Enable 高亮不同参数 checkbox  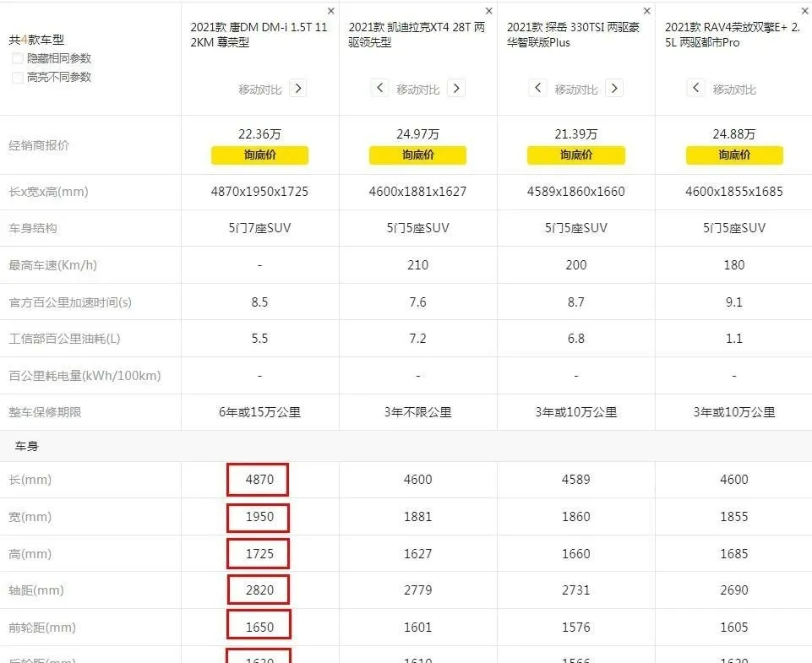click(x=17, y=77)
